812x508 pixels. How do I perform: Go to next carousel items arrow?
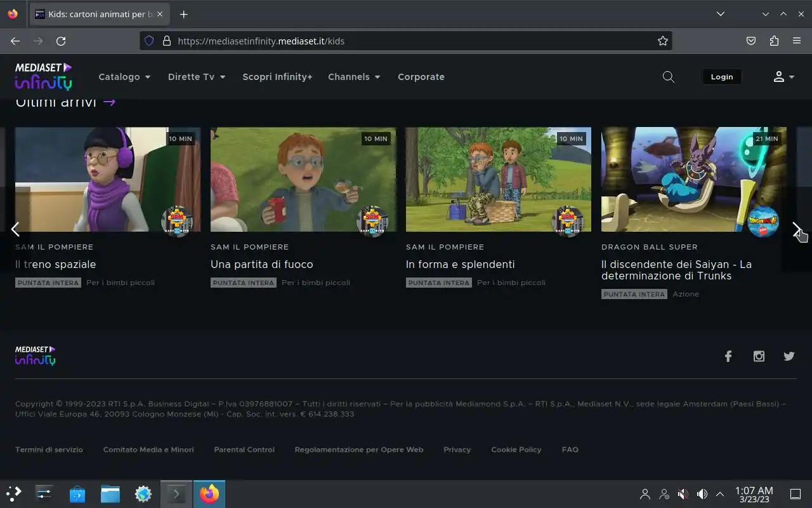(x=797, y=229)
